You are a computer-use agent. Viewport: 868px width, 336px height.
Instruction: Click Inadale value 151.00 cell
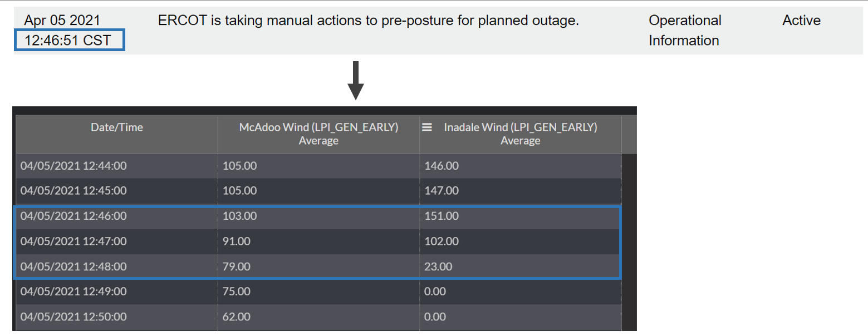pos(442,216)
